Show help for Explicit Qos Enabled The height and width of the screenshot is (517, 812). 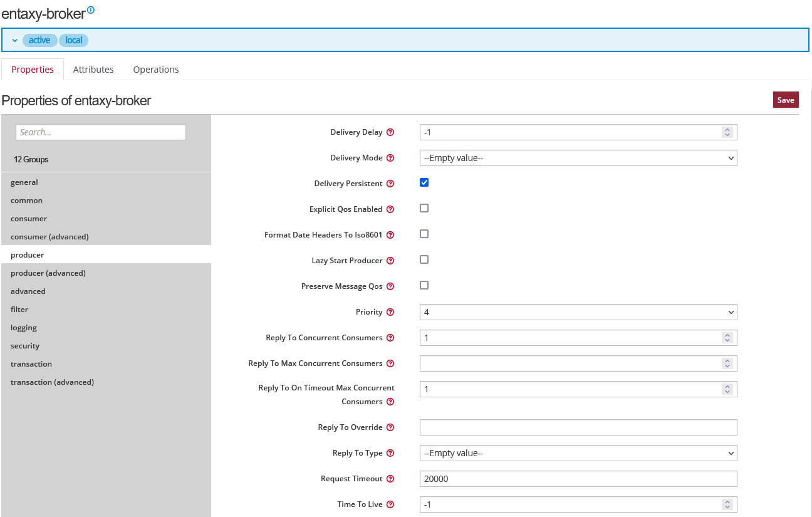(x=390, y=209)
